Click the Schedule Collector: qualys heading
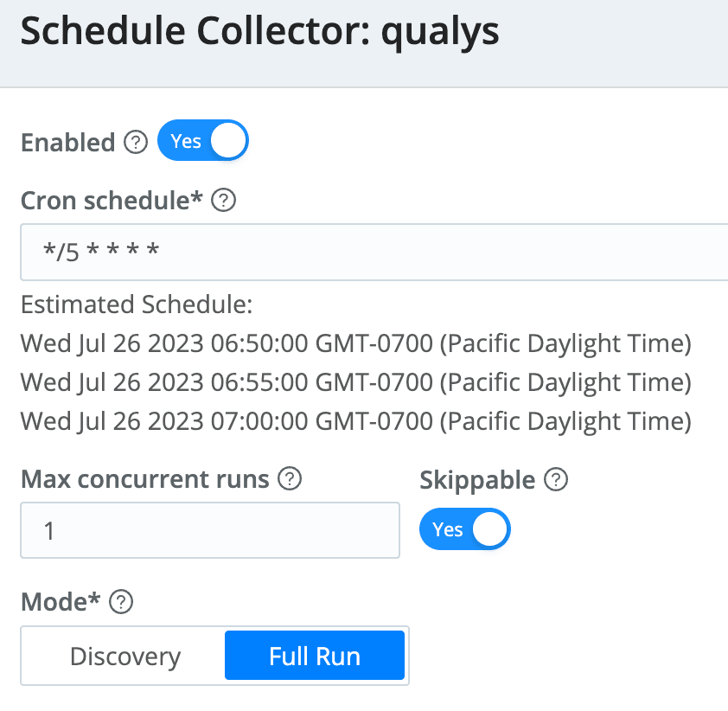Screen dimensions: 728x711 (x=259, y=32)
